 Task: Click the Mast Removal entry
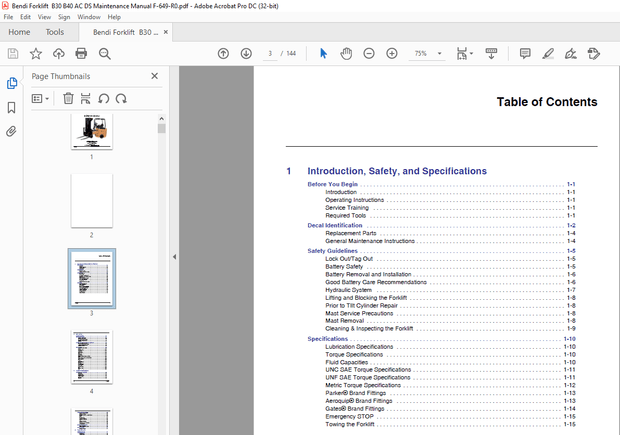tap(344, 321)
